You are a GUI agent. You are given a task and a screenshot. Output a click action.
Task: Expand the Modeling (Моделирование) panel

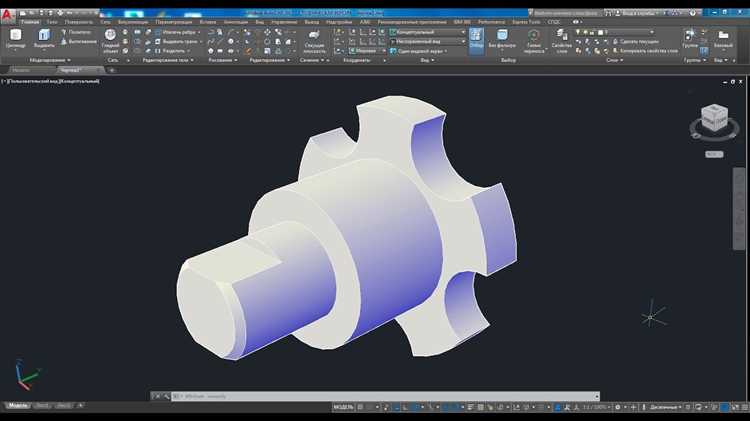50,60
